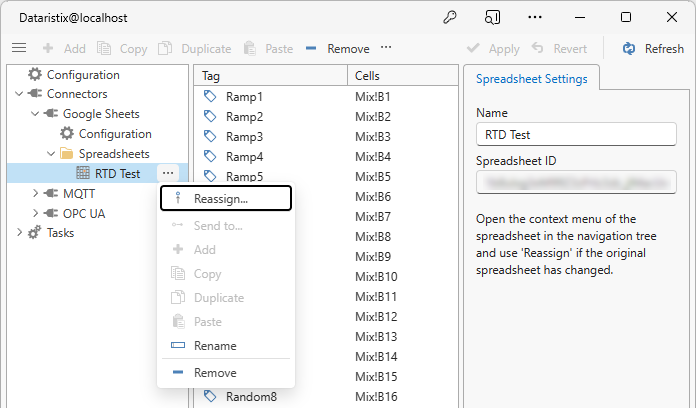Click cell value Mix!B10

pyautogui.click(x=376, y=276)
